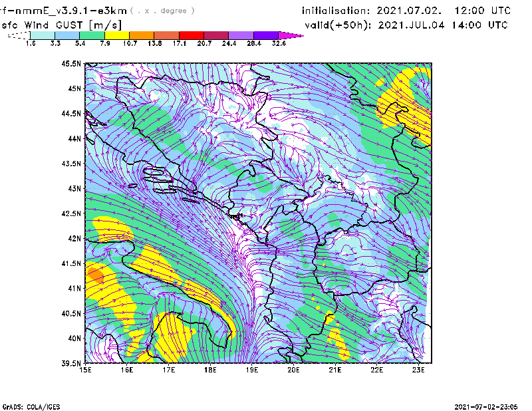Click the 42.5N latitude label
This screenshot has height=411, width=532.
tap(72, 213)
